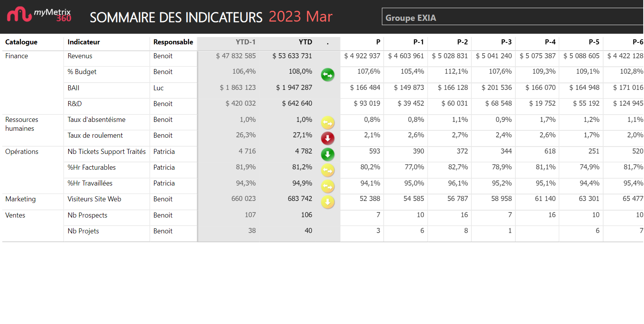Select the YTD column header

[305, 42]
